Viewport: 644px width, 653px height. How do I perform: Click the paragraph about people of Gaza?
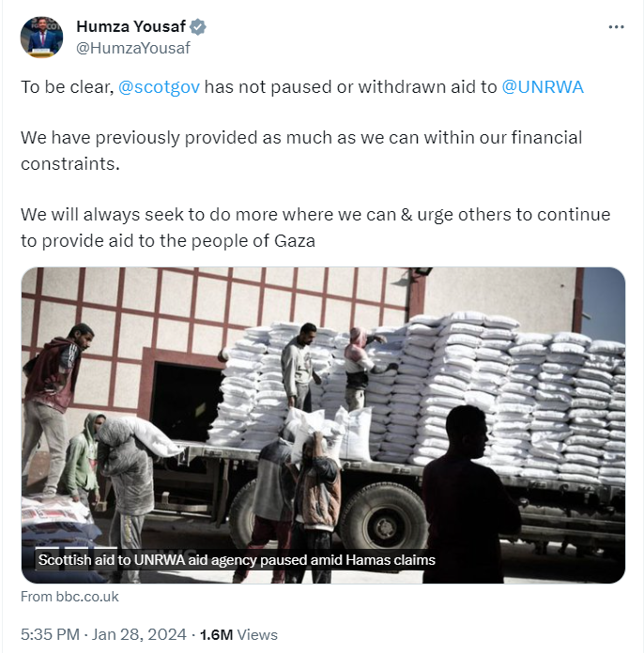pyautogui.click(x=315, y=227)
